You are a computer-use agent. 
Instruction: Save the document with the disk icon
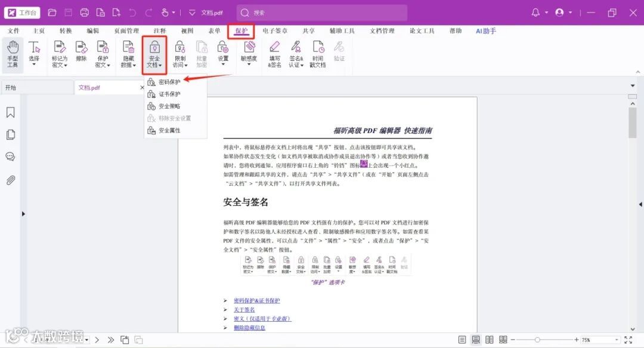click(68, 13)
